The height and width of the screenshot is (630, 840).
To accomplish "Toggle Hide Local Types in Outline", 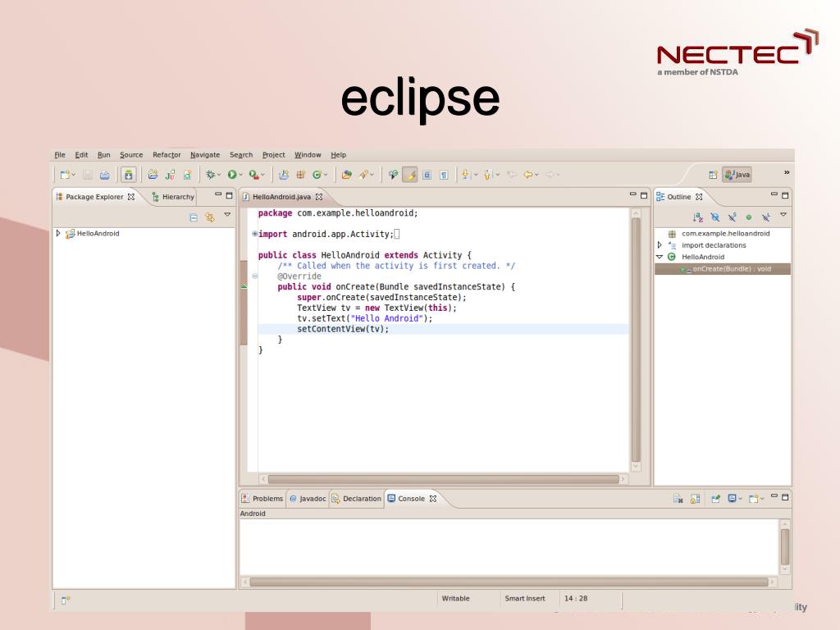I will coord(766,217).
